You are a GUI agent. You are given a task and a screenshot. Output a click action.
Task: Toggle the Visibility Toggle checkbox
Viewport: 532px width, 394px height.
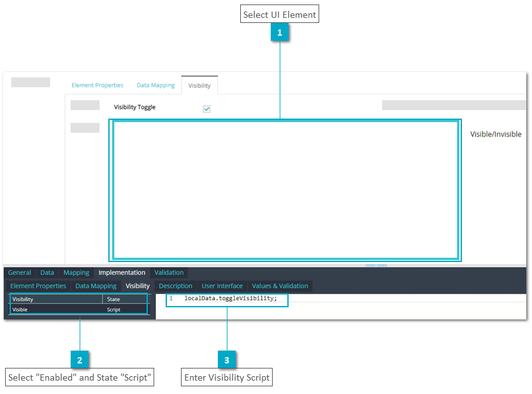pos(206,109)
